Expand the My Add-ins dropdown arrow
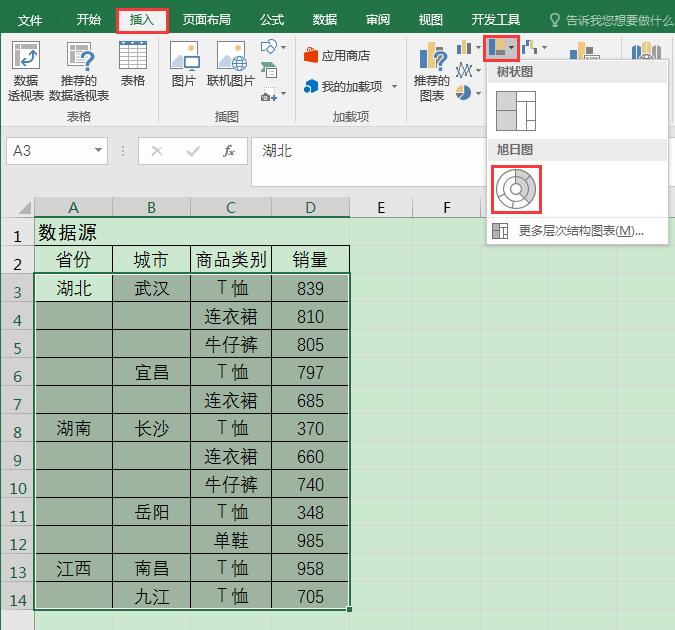Image resolution: width=675 pixels, height=630 pixels. pos(394,87)
